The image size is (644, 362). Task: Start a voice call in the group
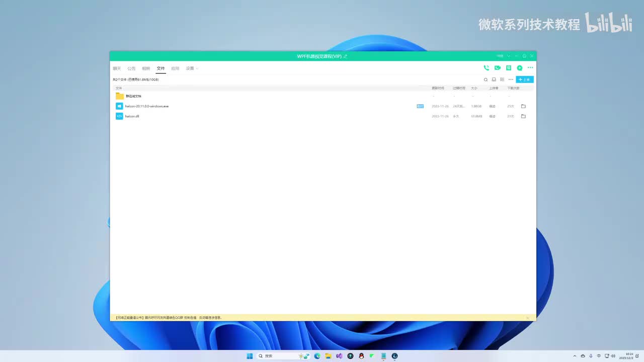click(x=486, y=68)
